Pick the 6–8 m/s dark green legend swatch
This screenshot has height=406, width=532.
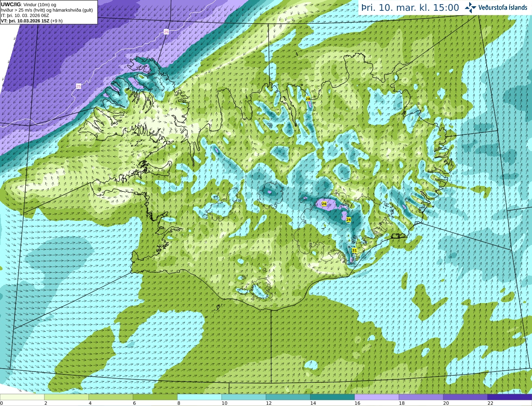(x=155, y=397)
